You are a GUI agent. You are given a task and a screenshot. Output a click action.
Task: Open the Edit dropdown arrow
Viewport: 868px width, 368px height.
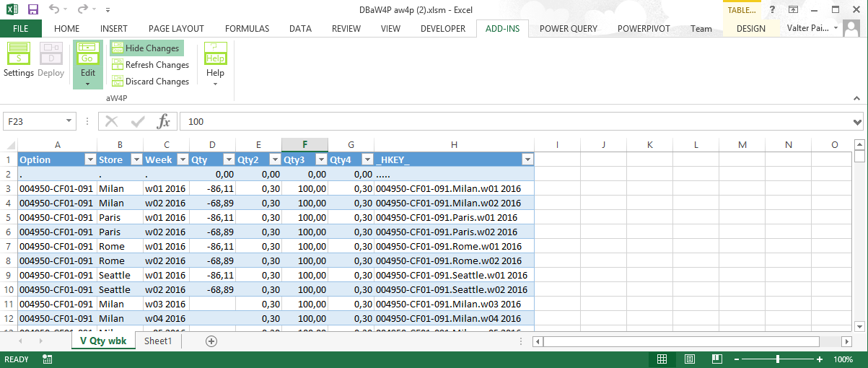(88, 84)
